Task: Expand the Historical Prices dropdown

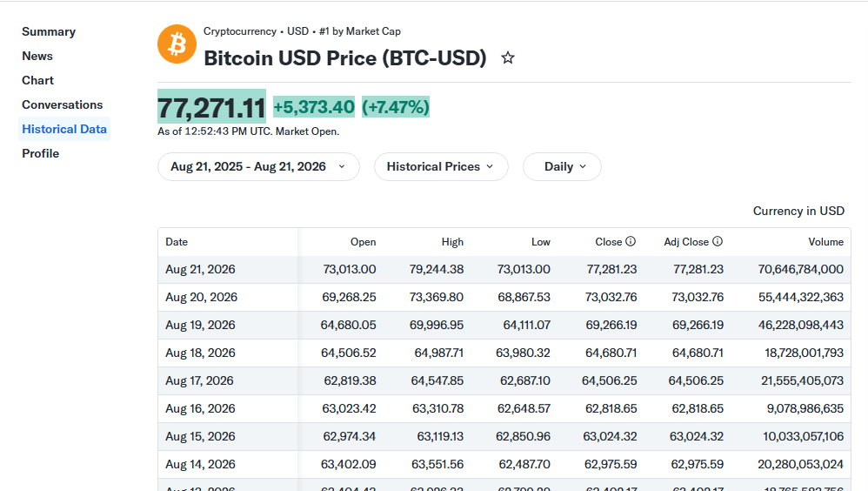Action: pyautogui.click(x=441, y=167)
